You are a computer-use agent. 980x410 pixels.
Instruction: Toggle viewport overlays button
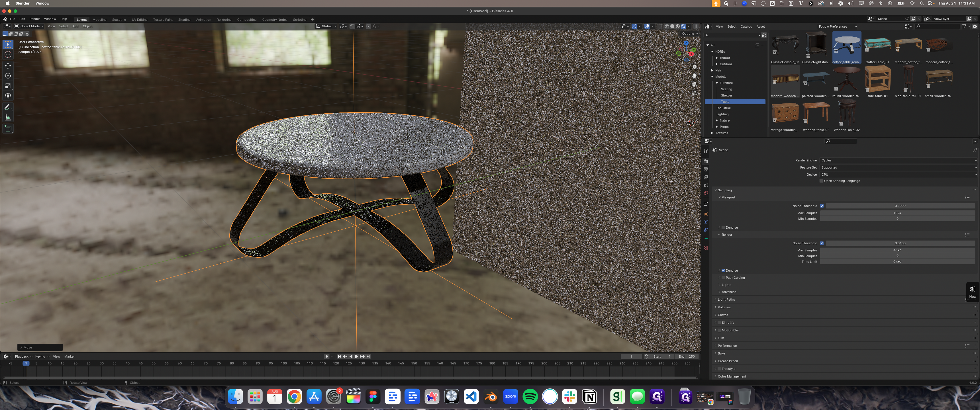click(x=647, y=26)
